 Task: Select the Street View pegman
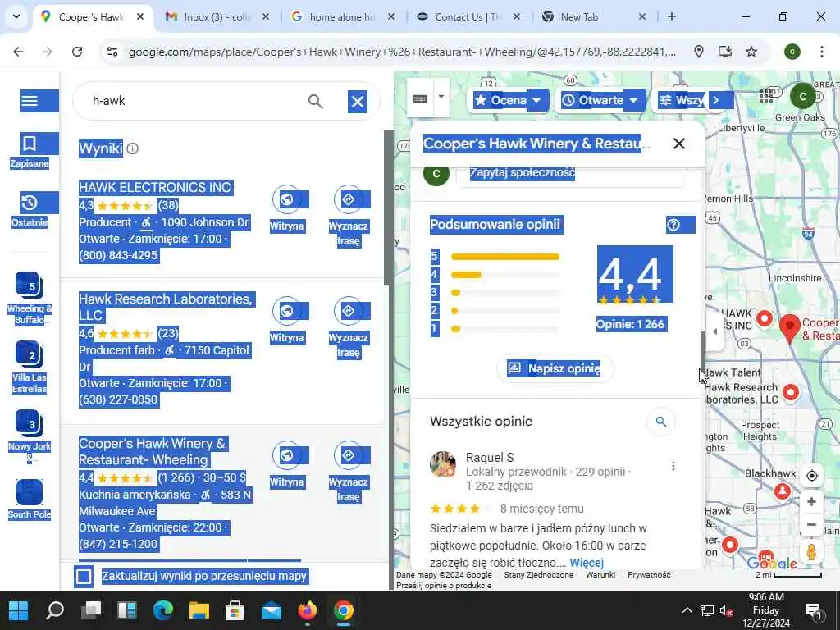tap(811, 552)
